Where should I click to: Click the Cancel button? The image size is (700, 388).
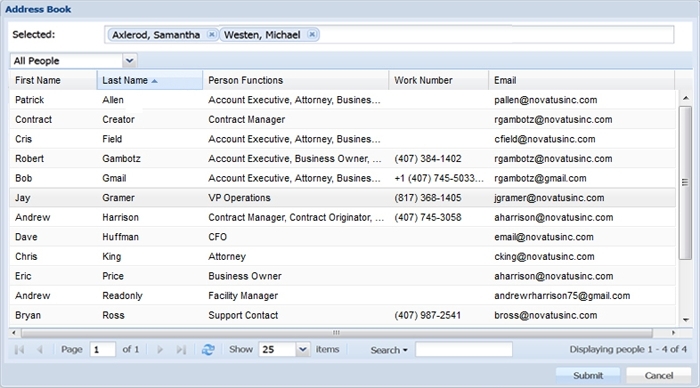click(658, 375)
